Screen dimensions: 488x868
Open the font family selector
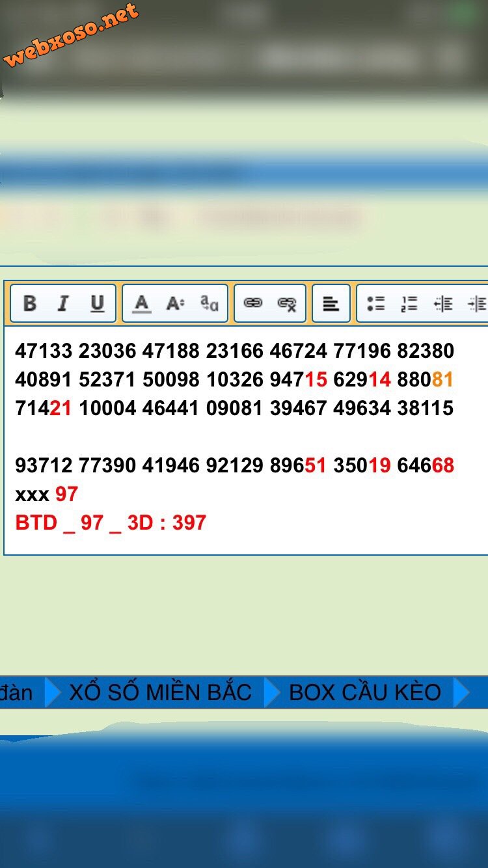coord(210,303)
